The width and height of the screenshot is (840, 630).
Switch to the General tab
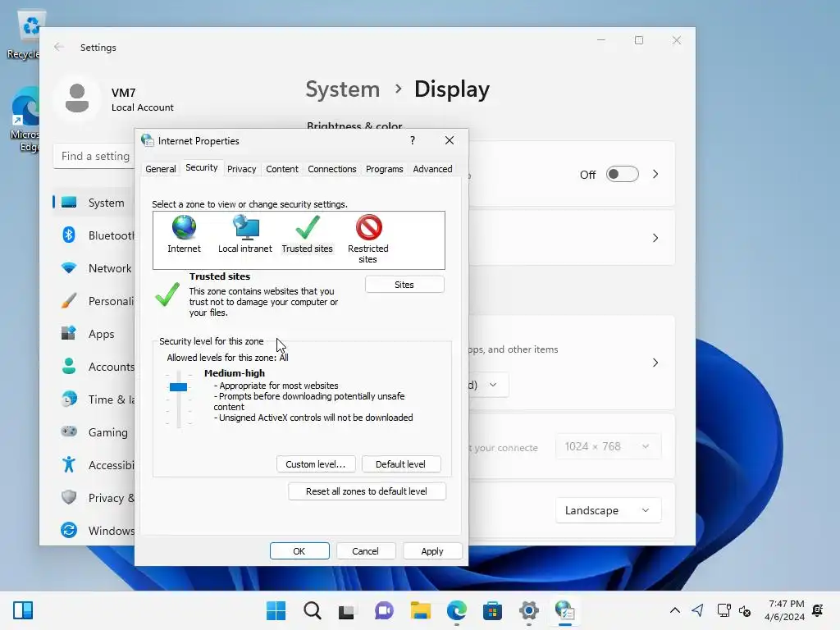pyautogui.click(x=160, y=169)
